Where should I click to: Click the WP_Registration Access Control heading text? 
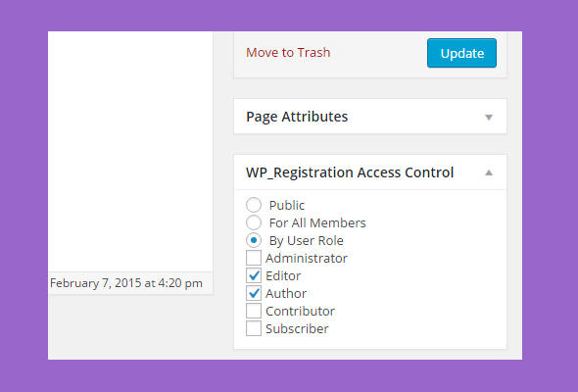[x=350, y=172]
